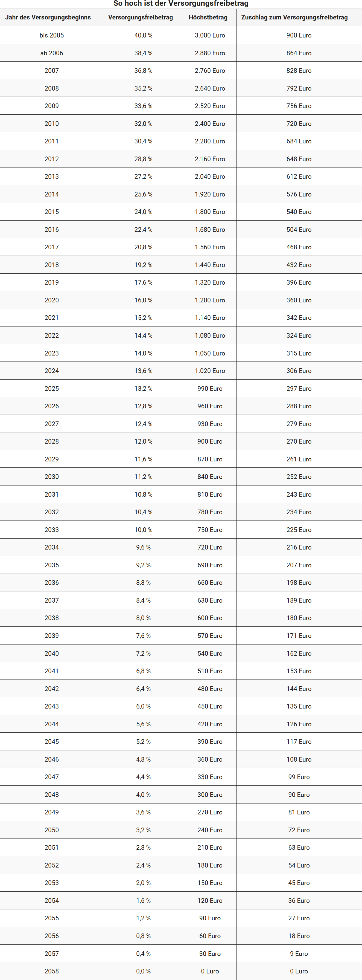Select the 2040 year cell
The width and height of the screenshot is (362, 980).
point(52,654)
